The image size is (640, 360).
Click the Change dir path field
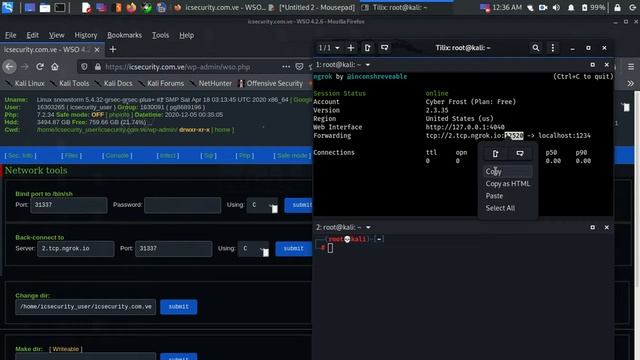[86, 307]
